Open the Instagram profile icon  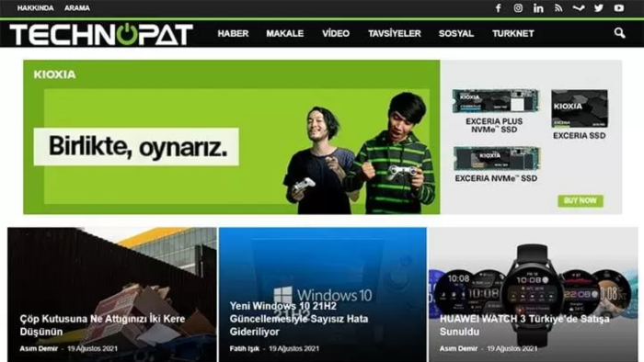[x=518, y=8]
